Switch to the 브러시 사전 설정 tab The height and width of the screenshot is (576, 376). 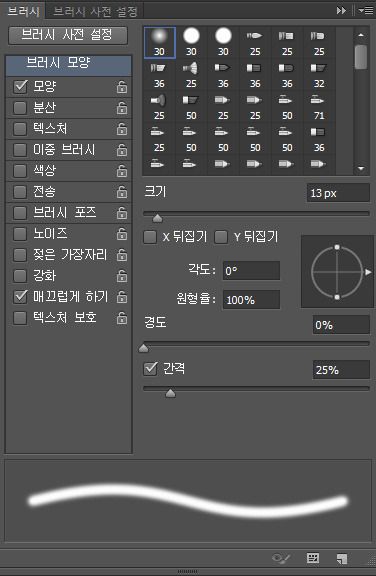[x=95, y=11]
